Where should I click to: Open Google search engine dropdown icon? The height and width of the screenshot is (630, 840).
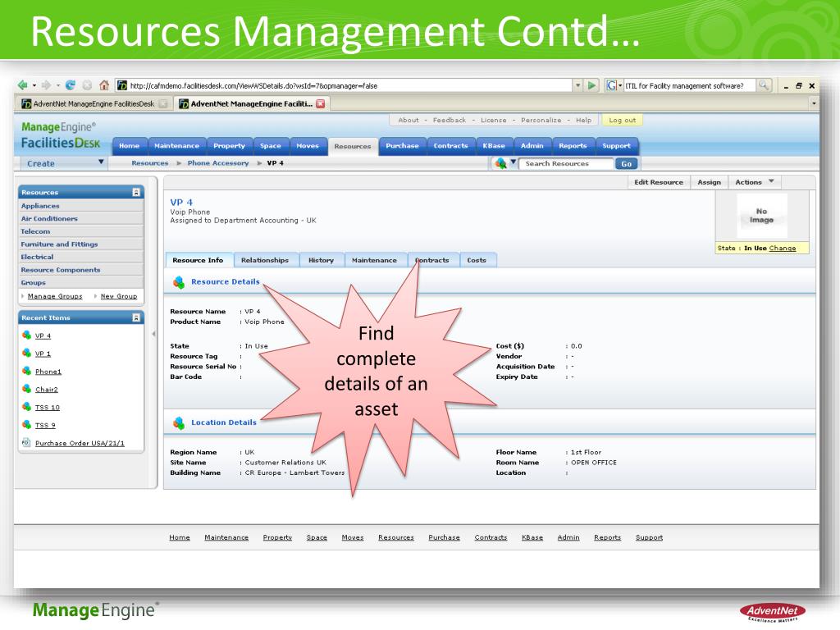point(614,85)
